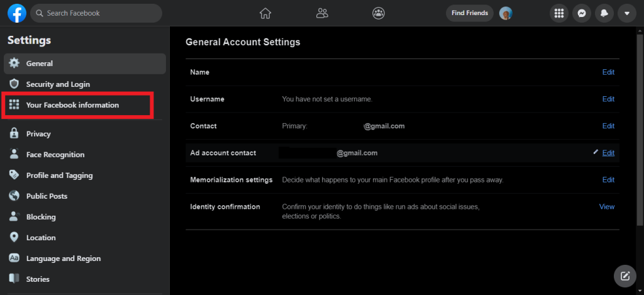Expand the Account dropdown arrow

[x=627, y=13]
